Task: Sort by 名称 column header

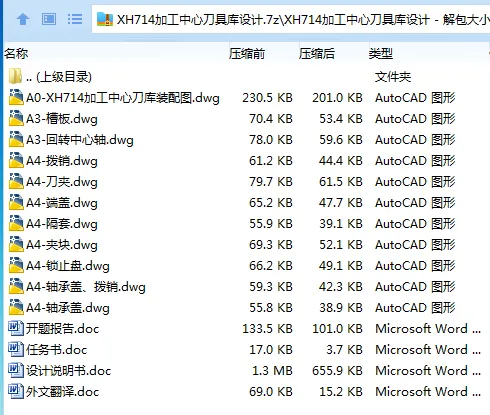Action: (16, 53)
